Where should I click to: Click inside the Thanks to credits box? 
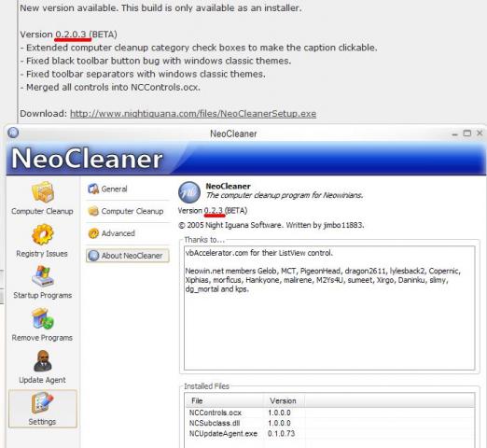(329, 308)
